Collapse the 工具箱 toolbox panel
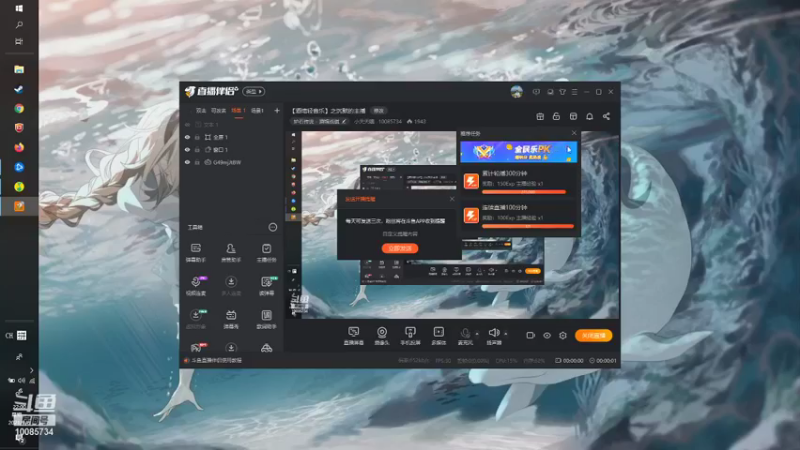 click(273, 227)
